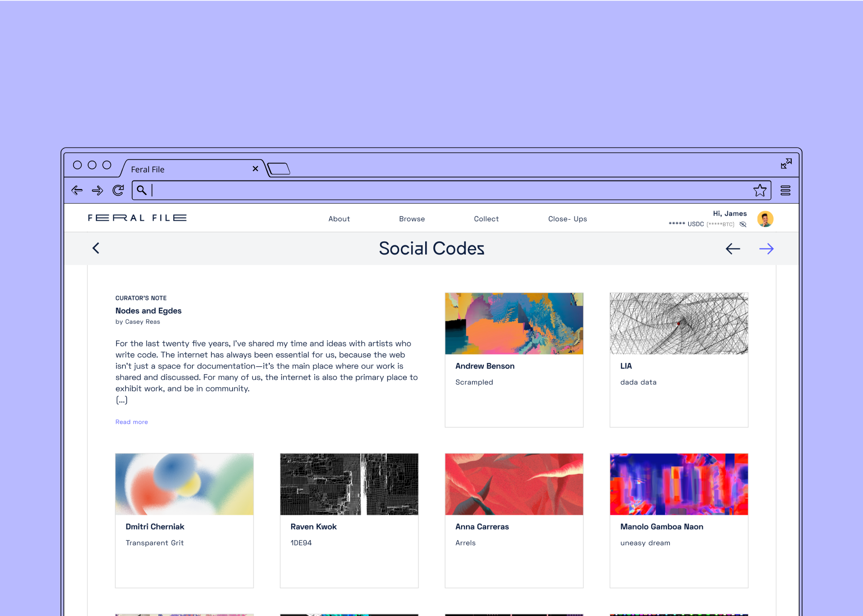Open Andrew Benson's Scrampled artwork thumbnail
The image size is (863, 616).
point(514,324)
